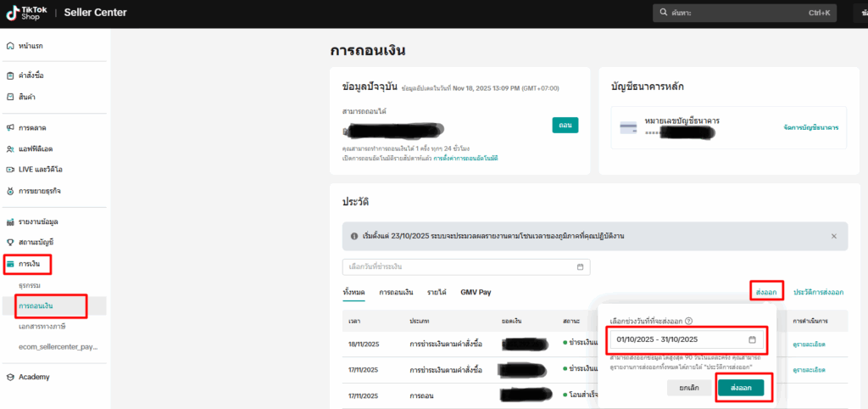Click the TikTok Shop logo
This screenshot has height=409, width=868.
[x=28, y=13]
